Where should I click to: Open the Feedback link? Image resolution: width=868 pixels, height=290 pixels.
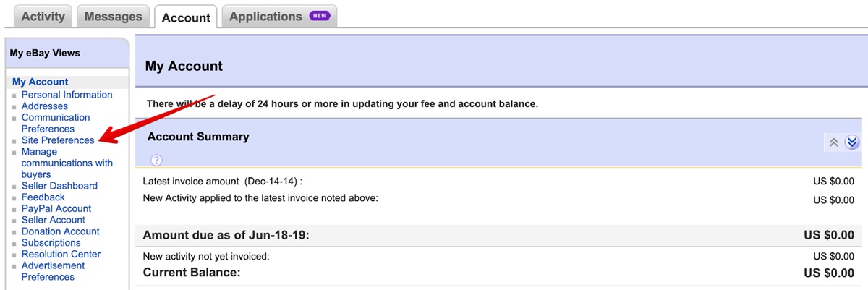click(x=43, y=197)
